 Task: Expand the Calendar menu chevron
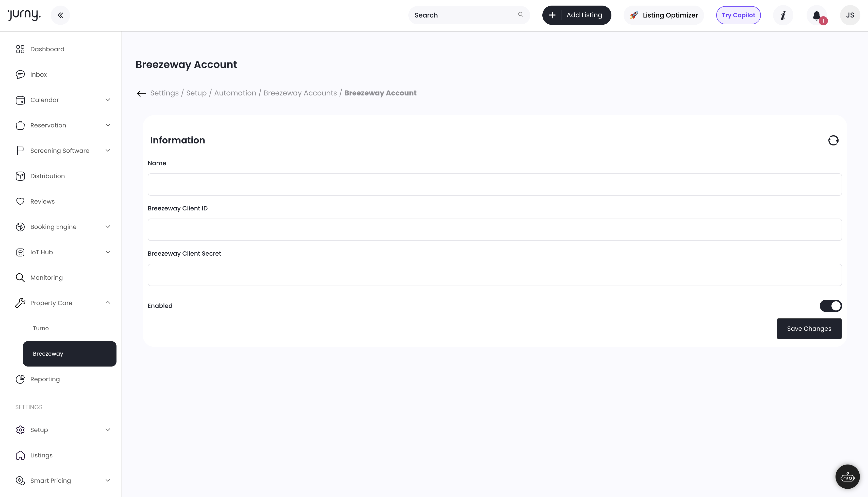click(108, 100)
